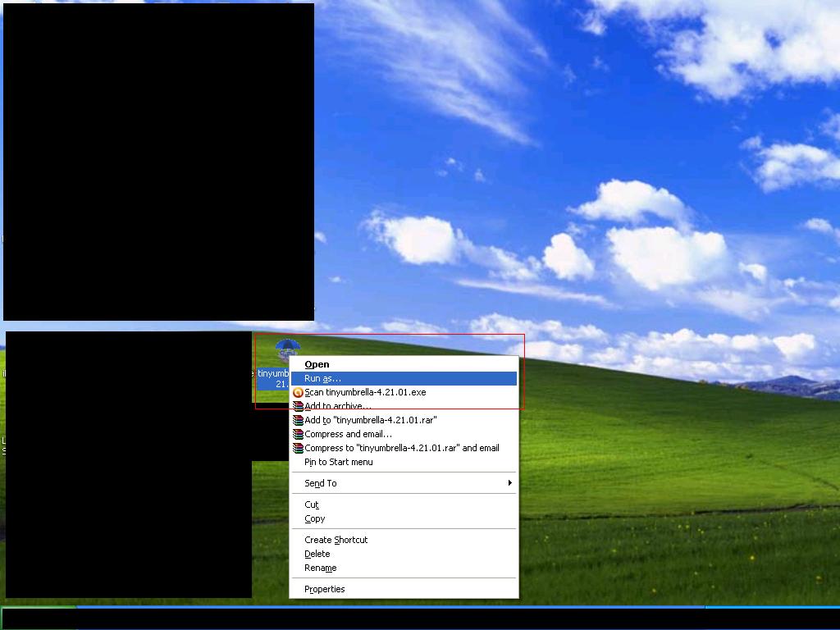Open Properties from the context menu
The height and width of the screenshot is (630, 840).
pos(404,589)
